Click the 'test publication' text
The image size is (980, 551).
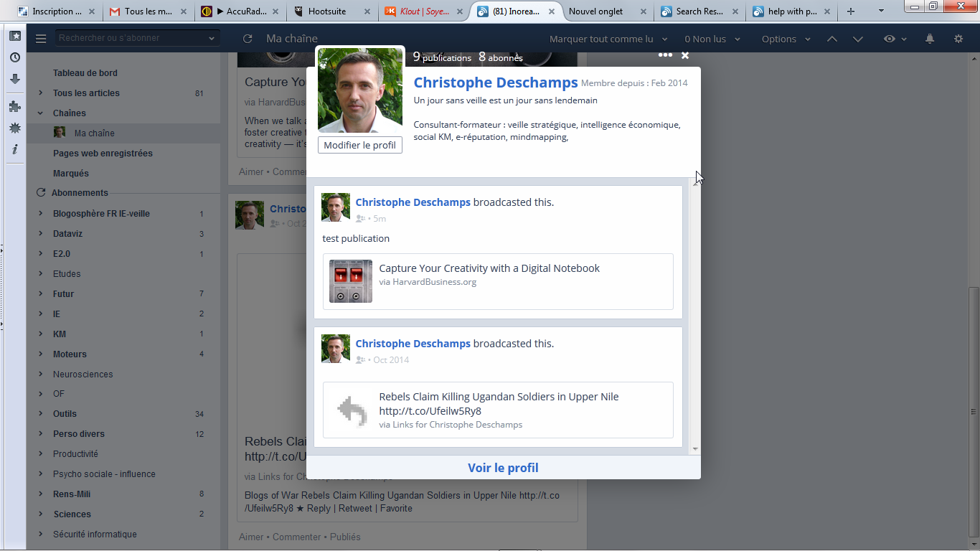click(356, 238)
